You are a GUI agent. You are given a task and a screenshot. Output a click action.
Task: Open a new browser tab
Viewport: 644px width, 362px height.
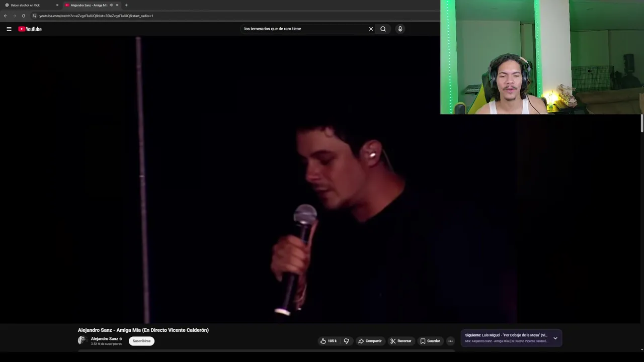(126, 5)
